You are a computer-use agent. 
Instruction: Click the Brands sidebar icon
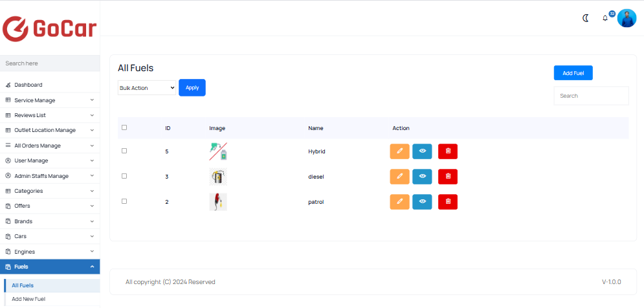pyautogui.click(x=8, y=221)
